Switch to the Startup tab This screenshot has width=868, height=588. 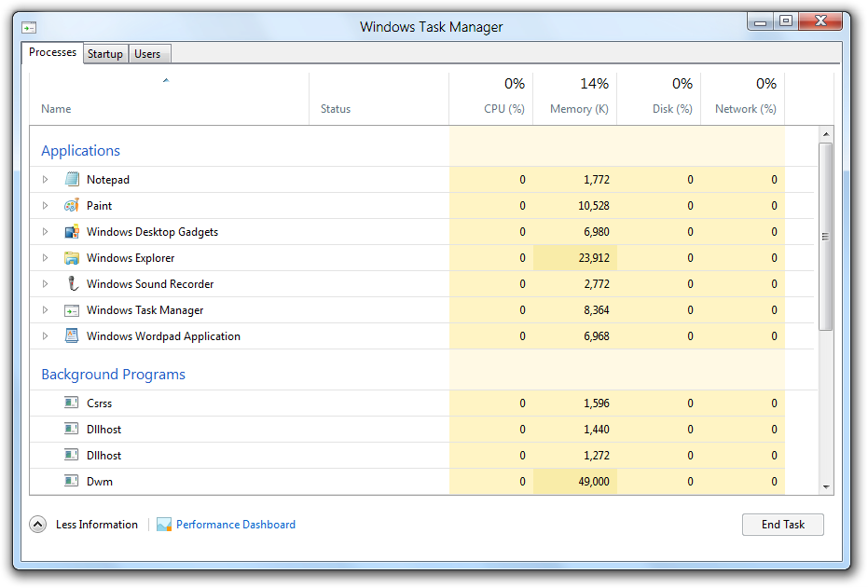104,54
